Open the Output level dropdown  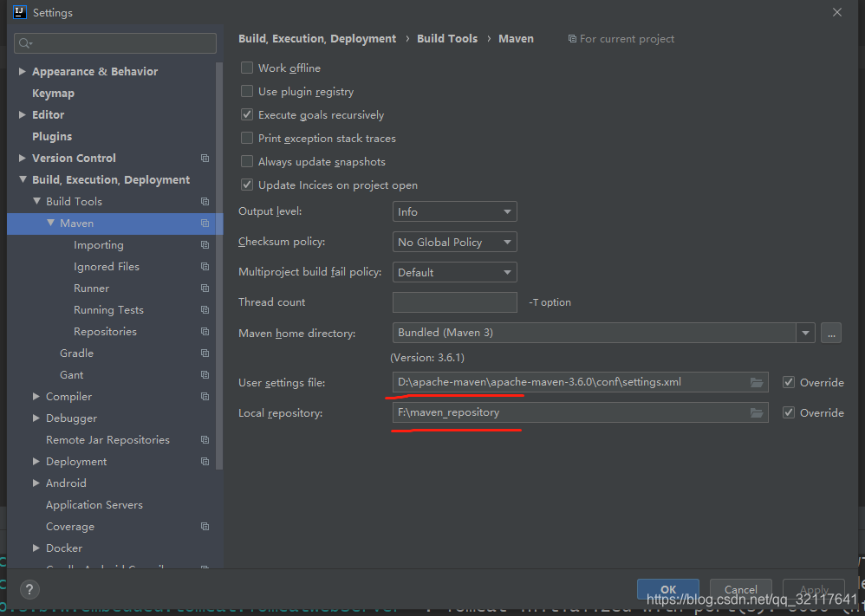(x=454, y=211)
